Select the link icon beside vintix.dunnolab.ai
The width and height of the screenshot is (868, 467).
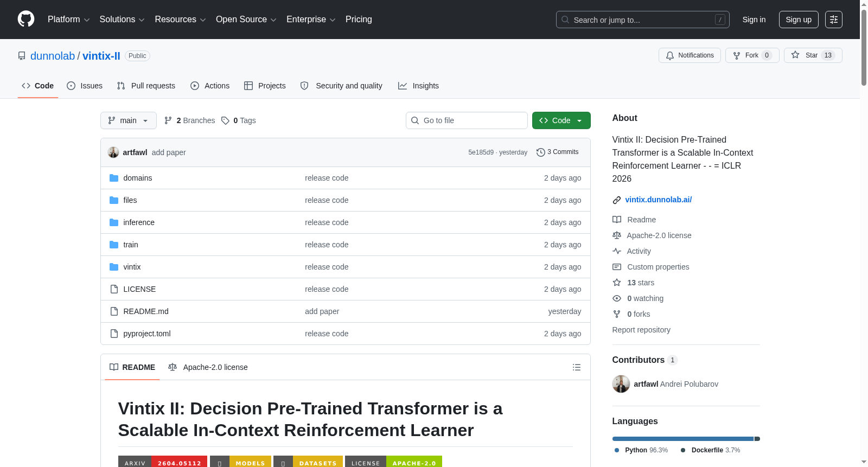(x=617, y=200)
